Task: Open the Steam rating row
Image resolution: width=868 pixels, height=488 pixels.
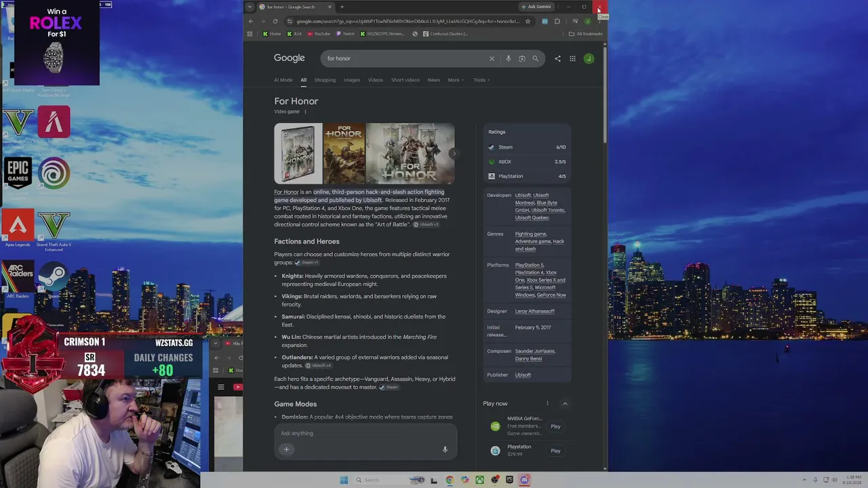Action: [x=527, y=147]
